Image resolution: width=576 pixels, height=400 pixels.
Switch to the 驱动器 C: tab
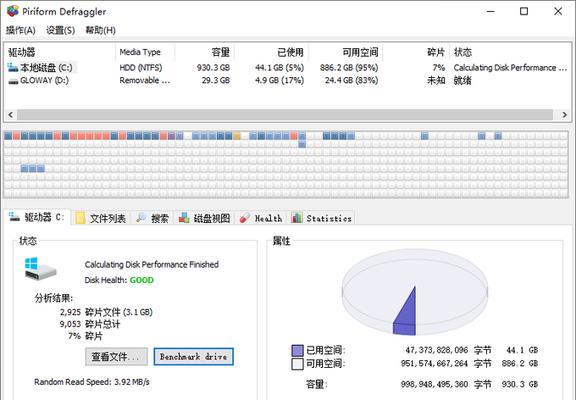37,217
